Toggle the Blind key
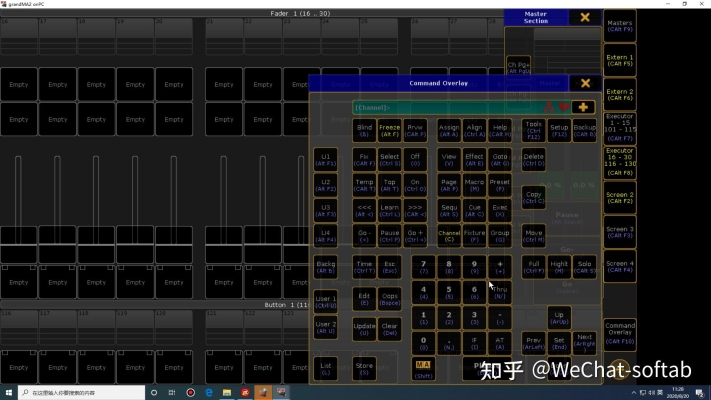The image size is (711, 400). [364, 130]
